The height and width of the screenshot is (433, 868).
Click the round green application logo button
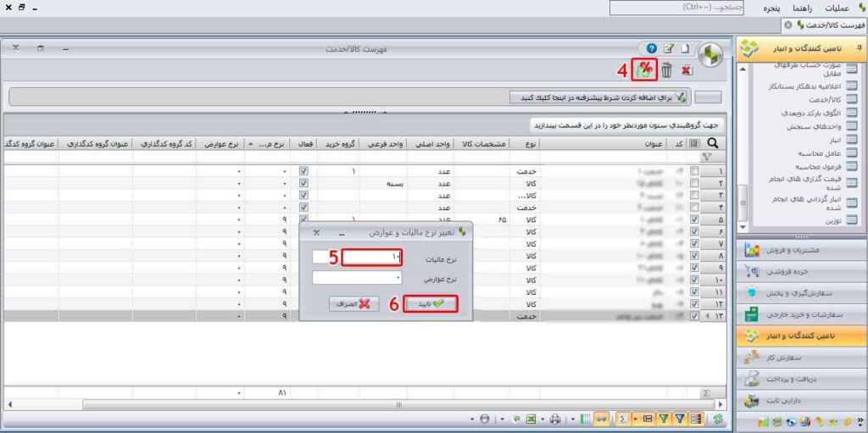tap(710, 54)
